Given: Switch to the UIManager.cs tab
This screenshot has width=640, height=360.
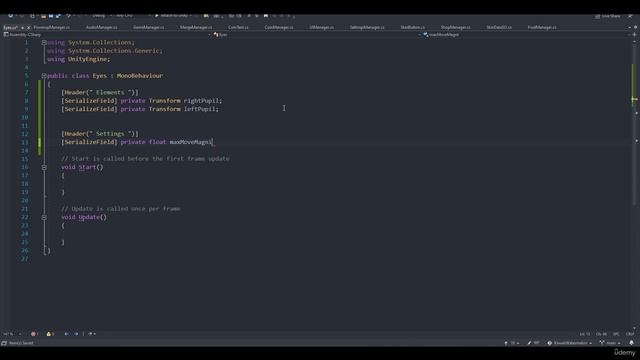Looking at the screenshot, I should click(321, 27).
